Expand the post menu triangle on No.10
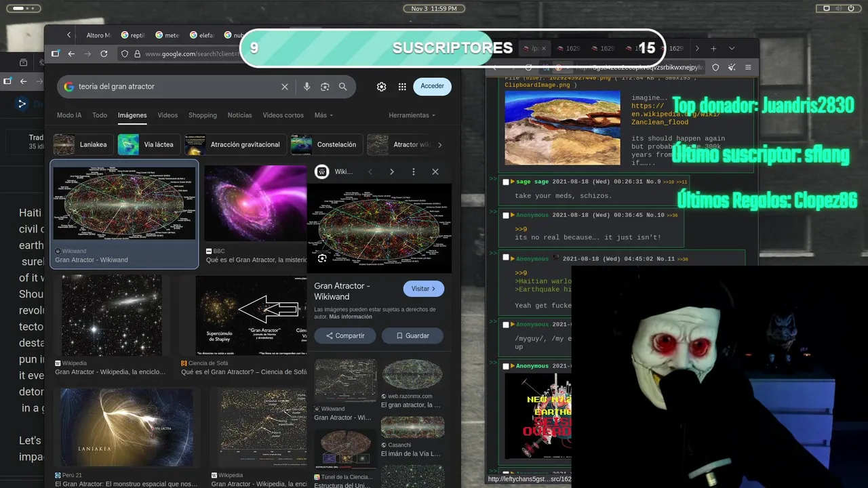The width and height of the screenshot is (868, 488). 513,216
